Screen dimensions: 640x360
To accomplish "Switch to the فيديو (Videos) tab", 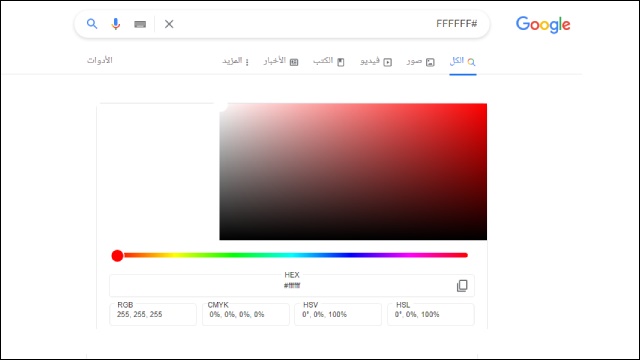I will pos(376,62).
